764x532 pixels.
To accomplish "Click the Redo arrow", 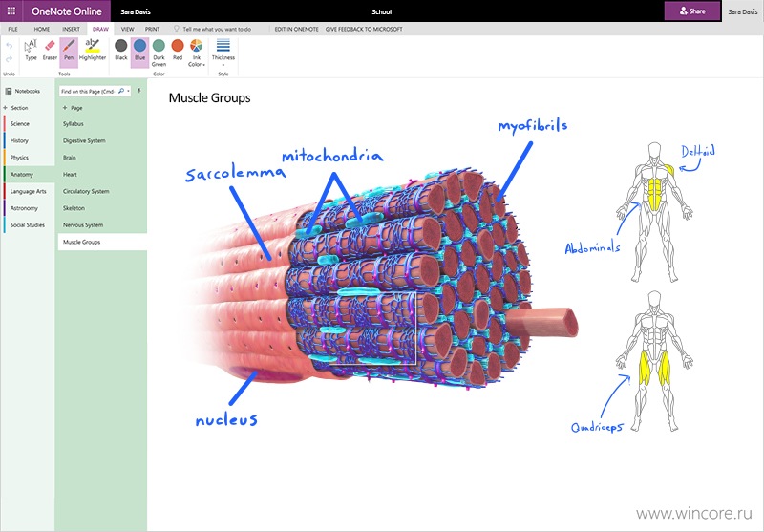I will pos(9,59).
